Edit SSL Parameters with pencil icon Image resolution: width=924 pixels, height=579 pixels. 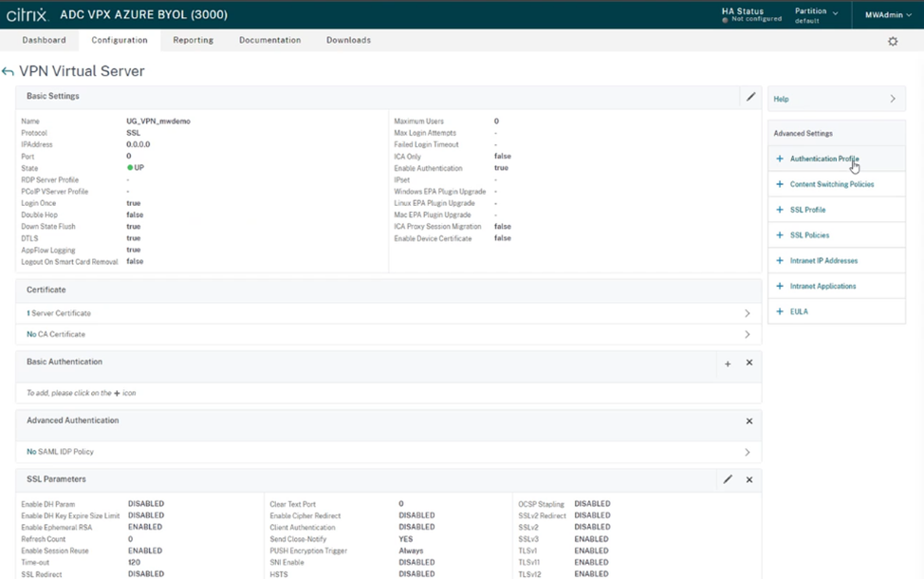[x=728, y=479]
